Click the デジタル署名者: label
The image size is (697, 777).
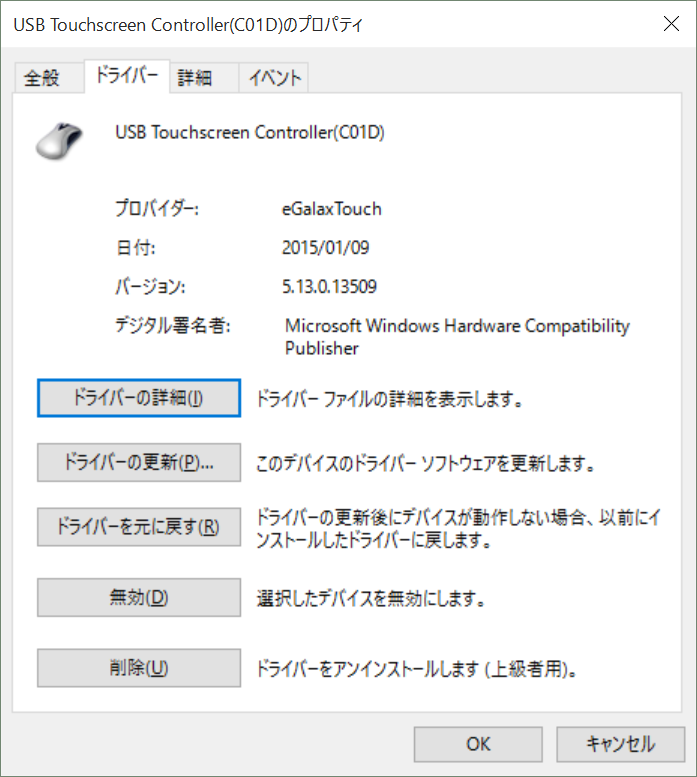[173, 326]
